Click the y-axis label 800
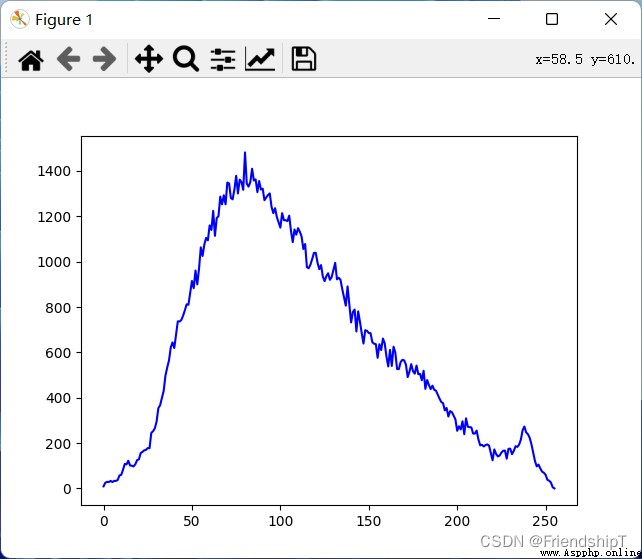Viewport: 642px width, 559px height. [x=58, y=308]
